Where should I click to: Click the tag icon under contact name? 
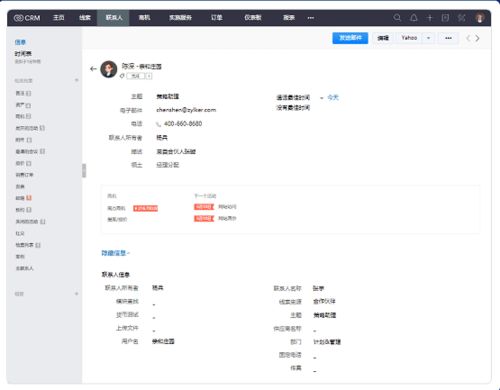click(x=122, y=76)
